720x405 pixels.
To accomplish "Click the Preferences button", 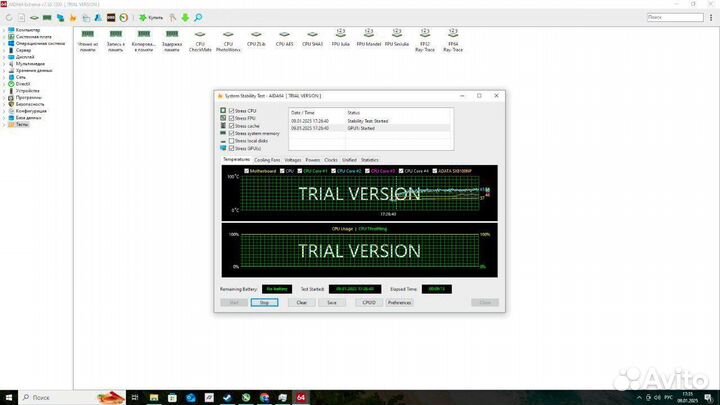I will 399,302.
